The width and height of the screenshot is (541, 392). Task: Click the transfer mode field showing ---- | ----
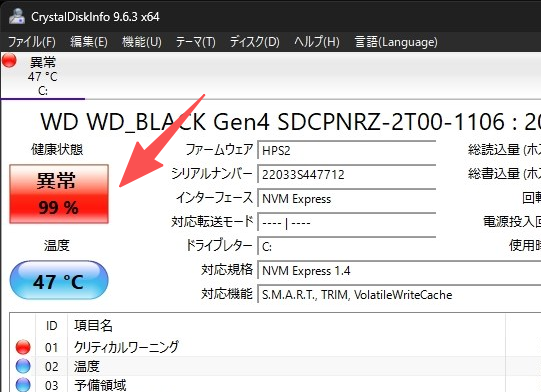click(346, 223)
